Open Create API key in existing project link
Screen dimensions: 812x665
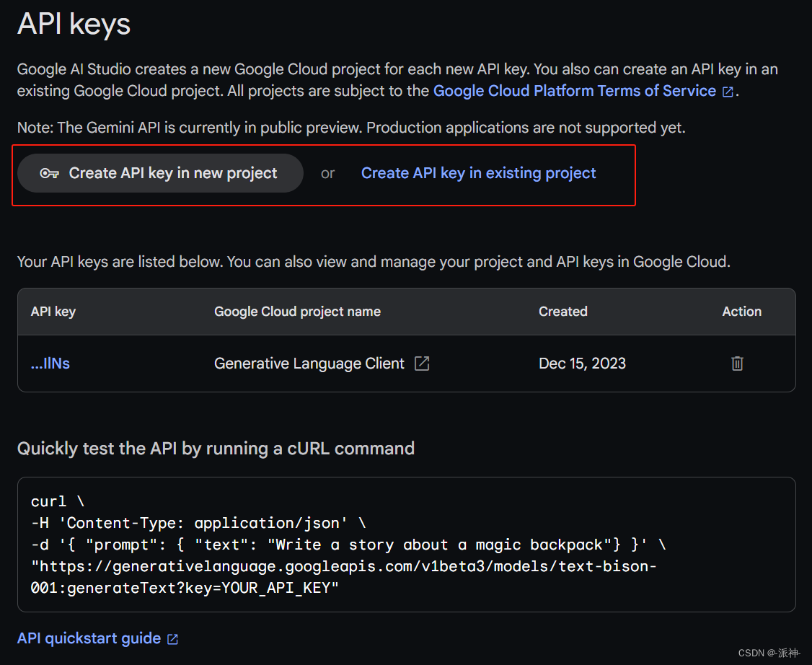[479, 173]
